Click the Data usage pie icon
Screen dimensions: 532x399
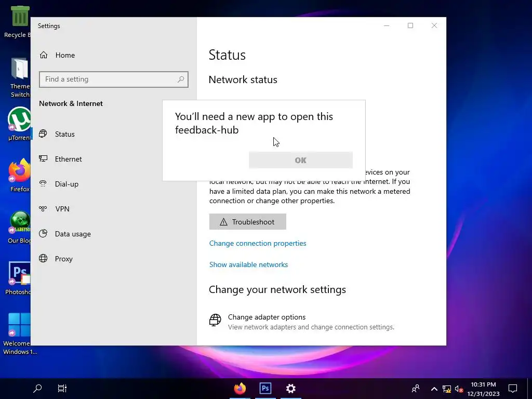pyautogui.click(x=43, y=233)
